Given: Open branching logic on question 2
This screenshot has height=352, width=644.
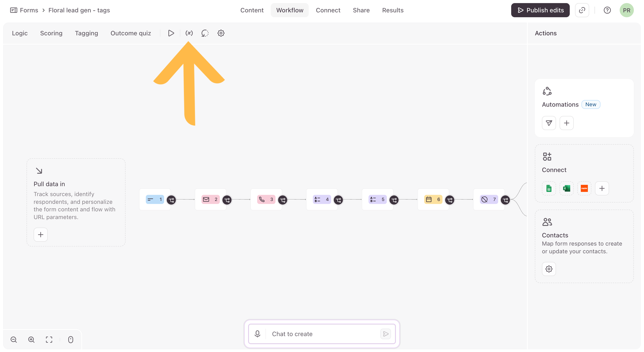Looking at the screenshot, I should pyautogui.click(x=227, y=200).
